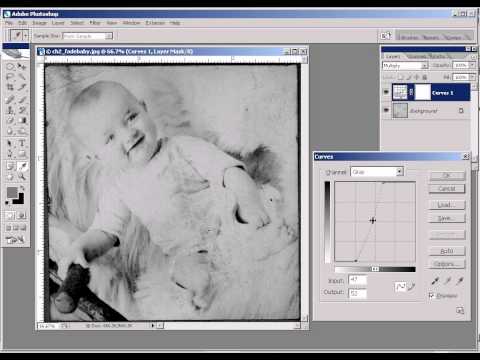Click the Auto button in Curves

[447, 251]
